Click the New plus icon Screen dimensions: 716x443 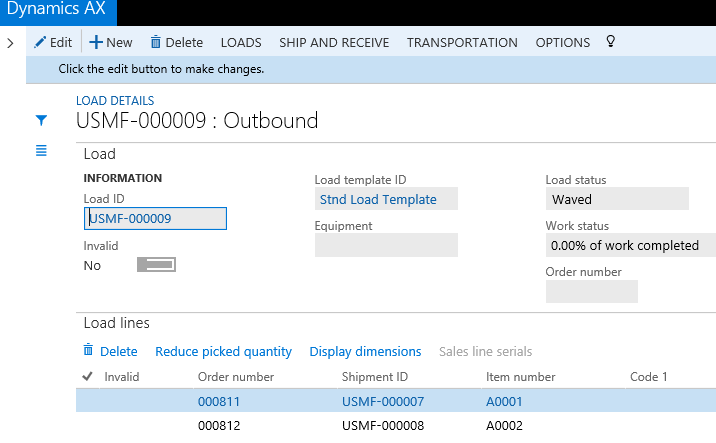click(x=96, y=42)
